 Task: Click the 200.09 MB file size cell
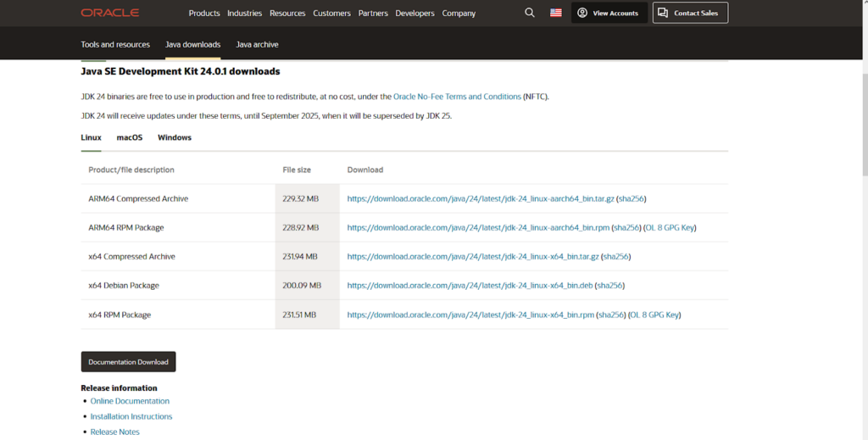[x=307, y=286]
